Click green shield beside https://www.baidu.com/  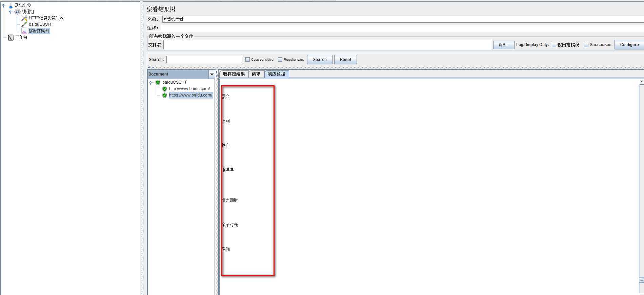(x=164, y=95)
